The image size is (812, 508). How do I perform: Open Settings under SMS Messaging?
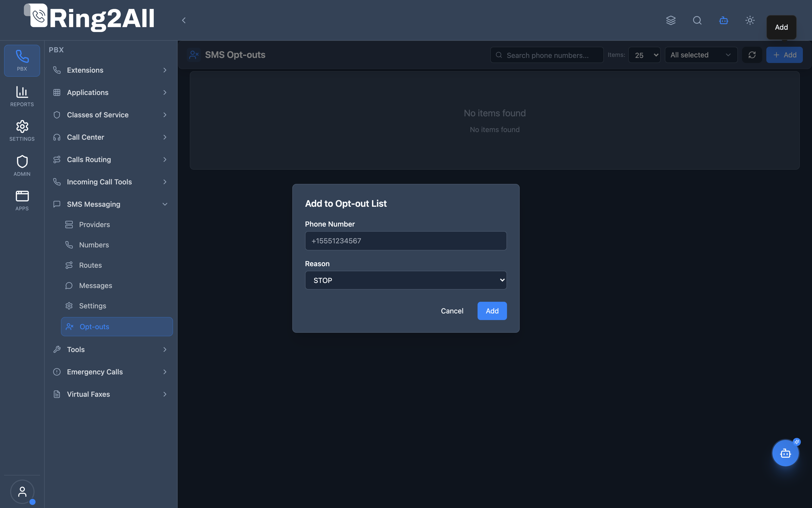tap(117, 306)
